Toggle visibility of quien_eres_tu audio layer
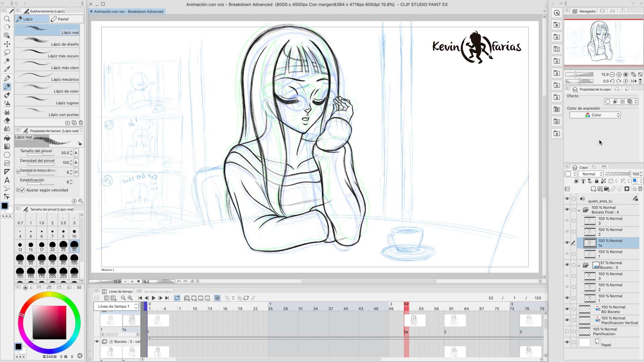 [567, 199]
